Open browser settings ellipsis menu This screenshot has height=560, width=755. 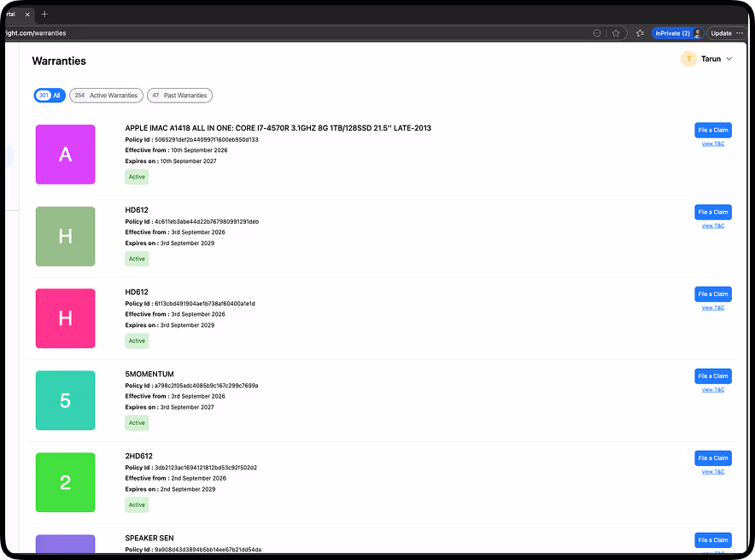[x=740, y=33]
